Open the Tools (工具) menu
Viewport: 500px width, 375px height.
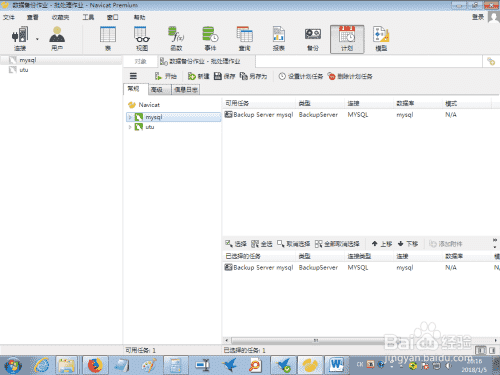88,17
